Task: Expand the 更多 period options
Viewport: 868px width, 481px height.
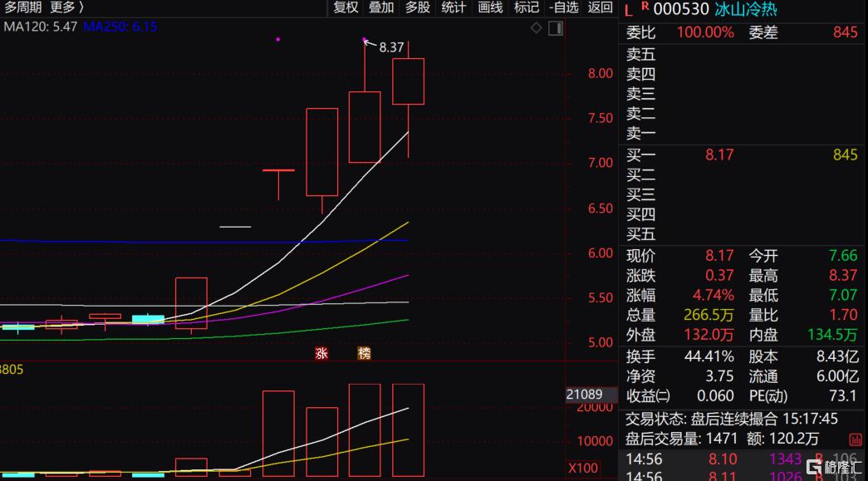Action: click(67, 7)
